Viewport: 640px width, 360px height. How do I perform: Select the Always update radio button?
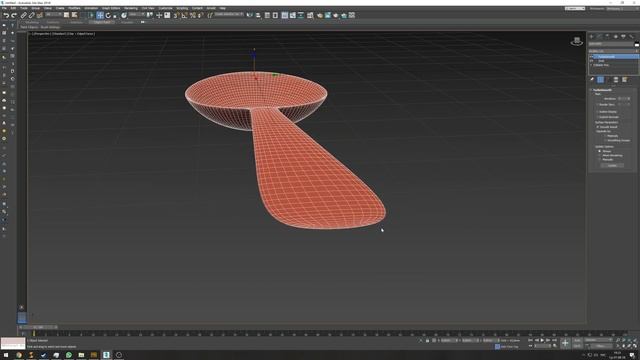pos(599,151)
